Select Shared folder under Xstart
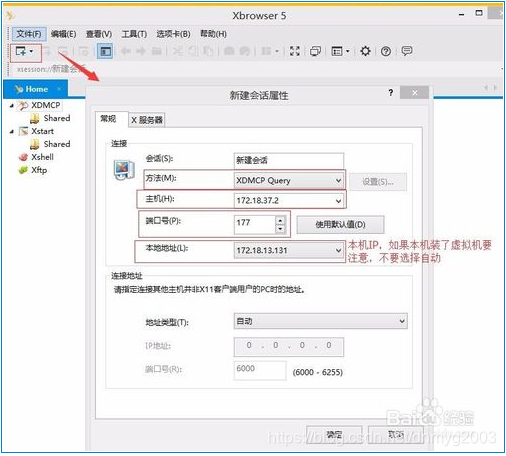Viewport: 506px width, 456px height. (57, 144)
